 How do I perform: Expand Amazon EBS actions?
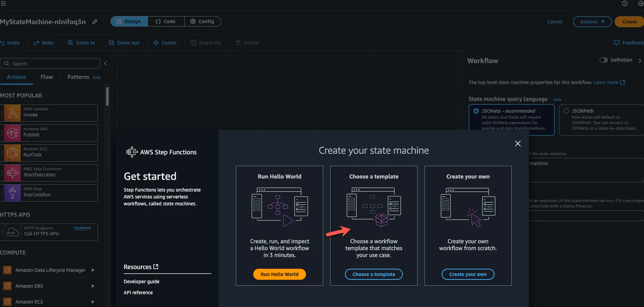coord(93,286)
